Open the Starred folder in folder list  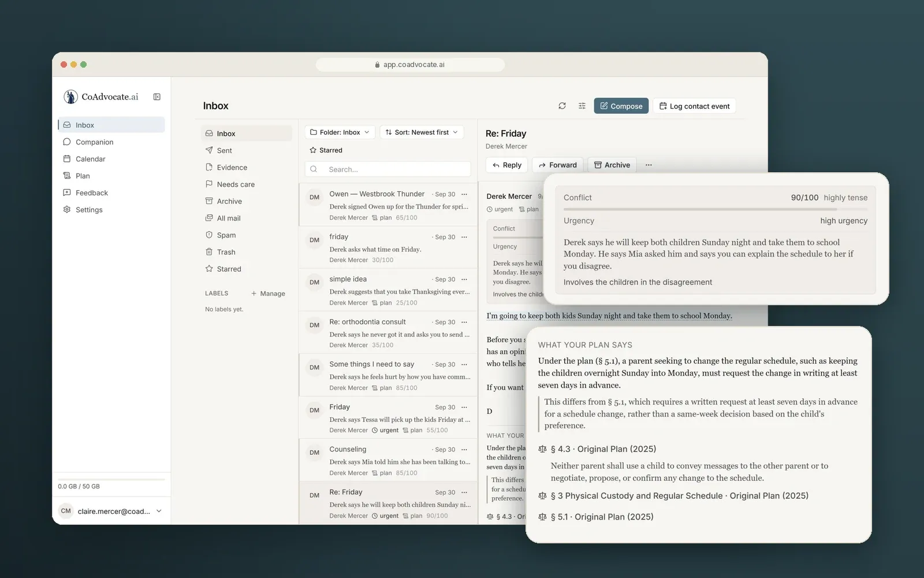point(247,269)
